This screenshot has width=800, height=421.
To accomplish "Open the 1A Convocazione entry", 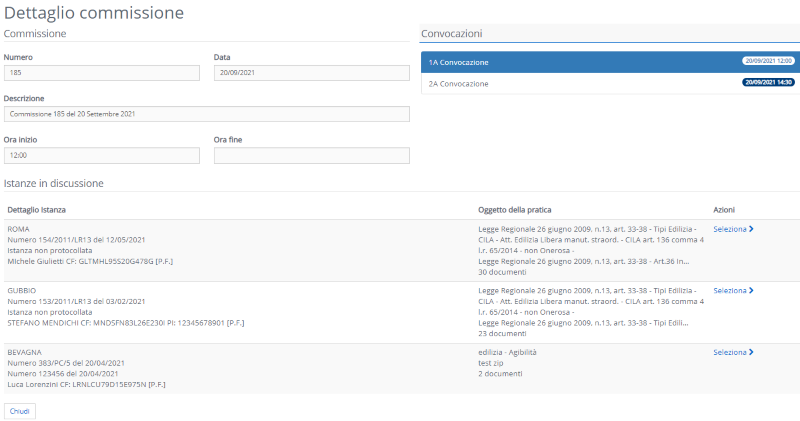I will 459,62.
